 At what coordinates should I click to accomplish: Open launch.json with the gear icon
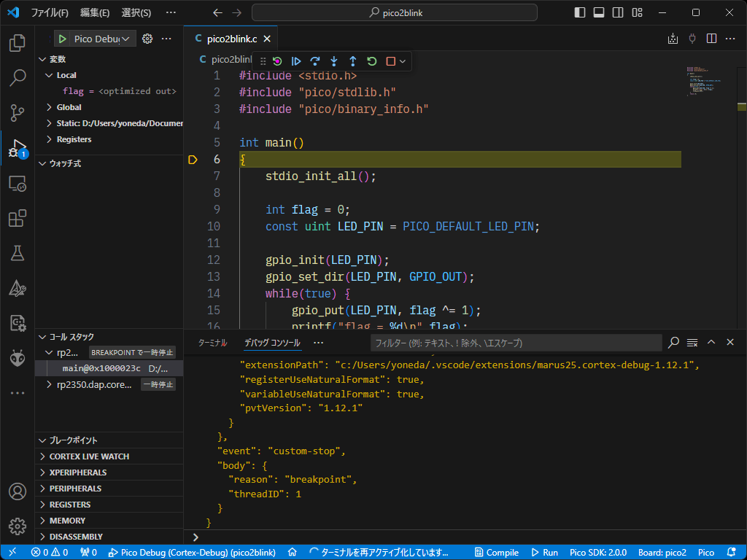point(147,39)
